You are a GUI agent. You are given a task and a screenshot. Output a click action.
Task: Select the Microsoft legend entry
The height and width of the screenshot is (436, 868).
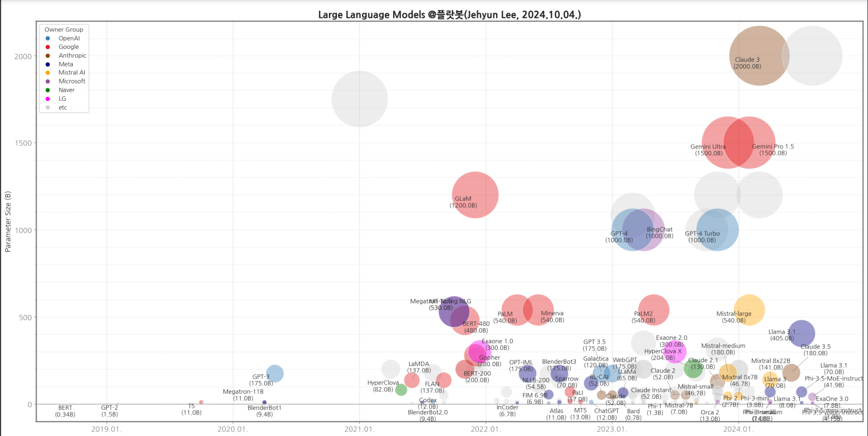pyautogui.click(x=65, y=81)
